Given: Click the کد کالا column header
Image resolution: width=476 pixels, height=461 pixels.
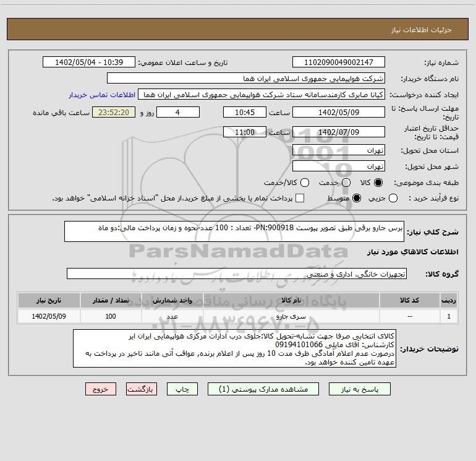Looking at the screenshot, I should click(x=409, y=300).
